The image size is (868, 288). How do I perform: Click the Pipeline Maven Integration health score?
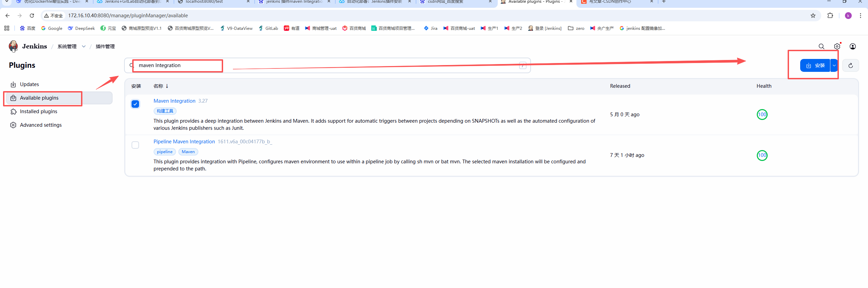click(x=762, y=155)
